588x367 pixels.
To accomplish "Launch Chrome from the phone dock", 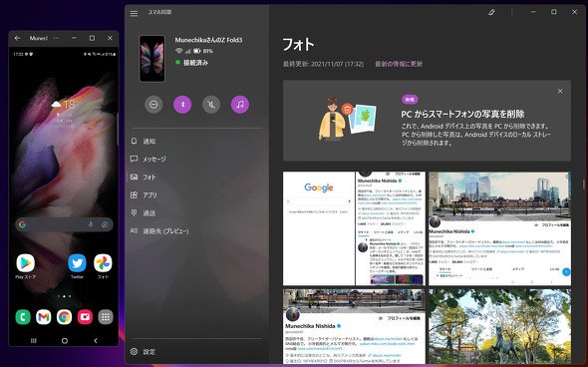I will pos(64,317).
